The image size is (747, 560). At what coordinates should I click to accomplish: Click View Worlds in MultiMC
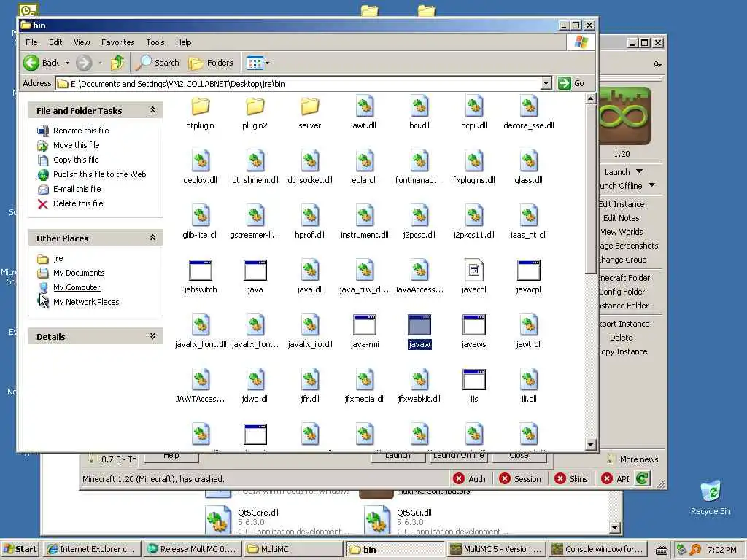point(622,232)
